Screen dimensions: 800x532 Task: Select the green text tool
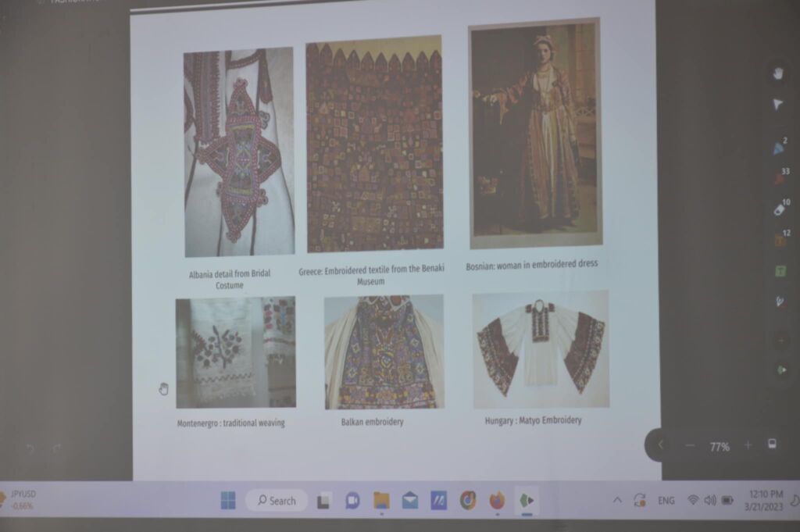780,271
